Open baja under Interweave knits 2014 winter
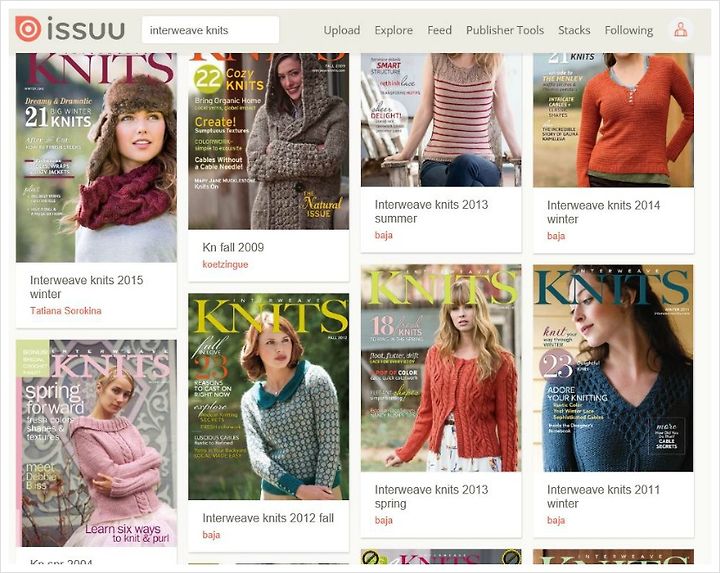Screen dimensions: 720x573 [556, 236]
